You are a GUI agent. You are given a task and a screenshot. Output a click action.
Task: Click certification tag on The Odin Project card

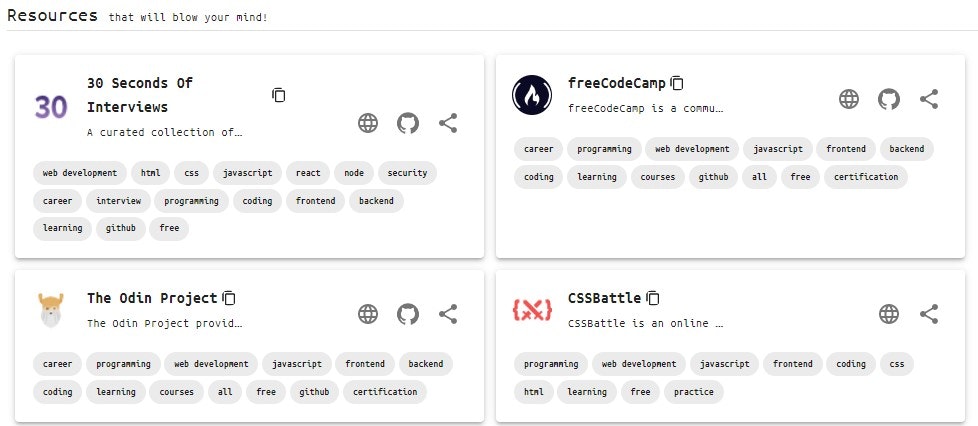385,392
